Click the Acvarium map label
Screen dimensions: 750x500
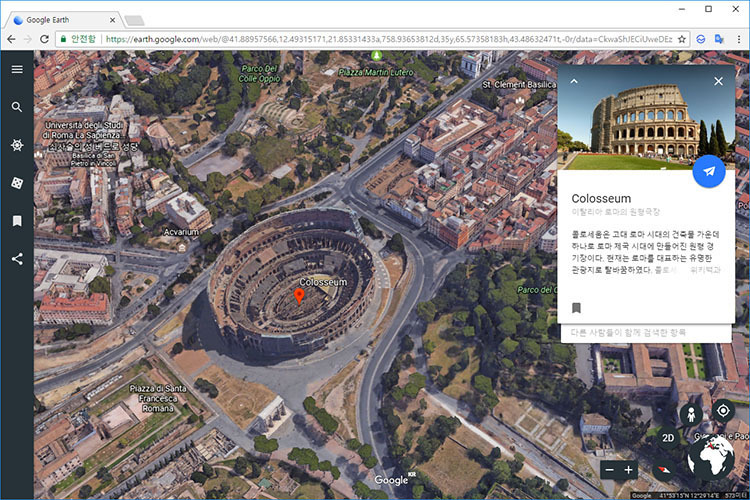coord(181,232)
